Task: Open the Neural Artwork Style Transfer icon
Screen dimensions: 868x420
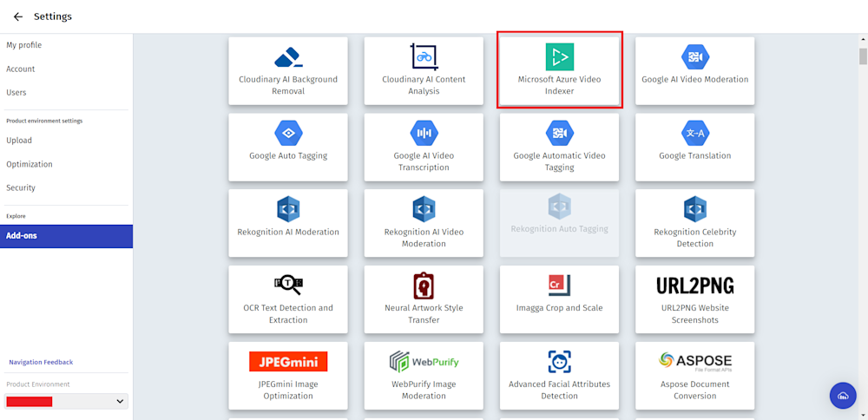Action: click(424, 285)
